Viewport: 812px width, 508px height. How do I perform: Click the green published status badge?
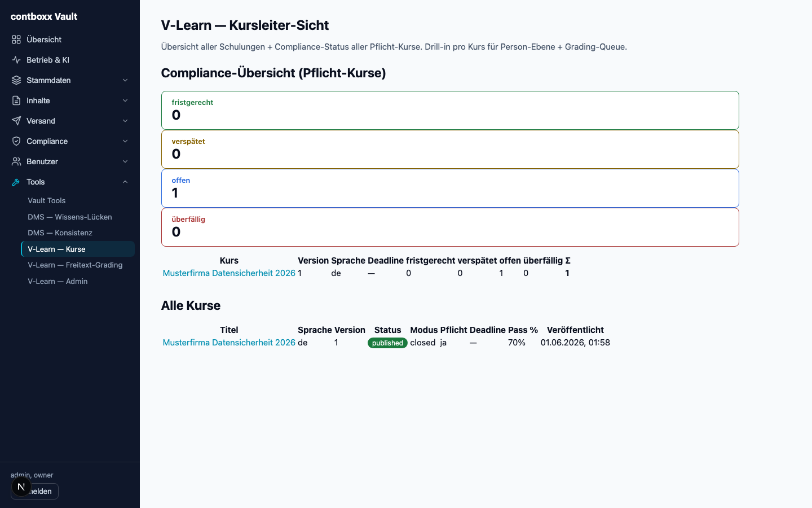tap(387, 343)
